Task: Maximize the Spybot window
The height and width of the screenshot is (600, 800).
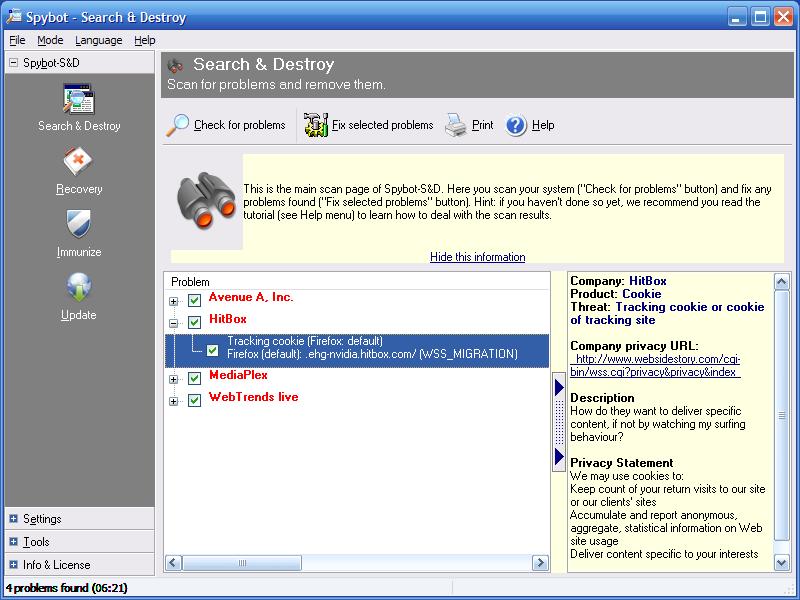Action: (x=760, y=17)
